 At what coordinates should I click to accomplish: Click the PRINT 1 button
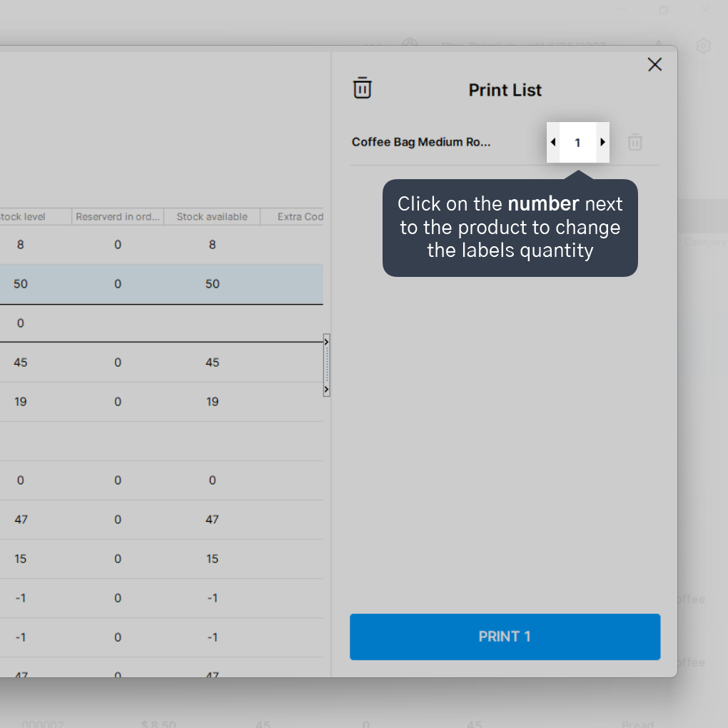[505, 637]
